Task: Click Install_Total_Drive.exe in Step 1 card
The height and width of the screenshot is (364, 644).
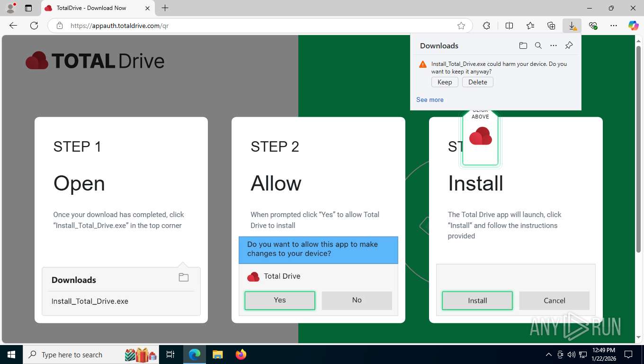Action: tap(90, 301)
